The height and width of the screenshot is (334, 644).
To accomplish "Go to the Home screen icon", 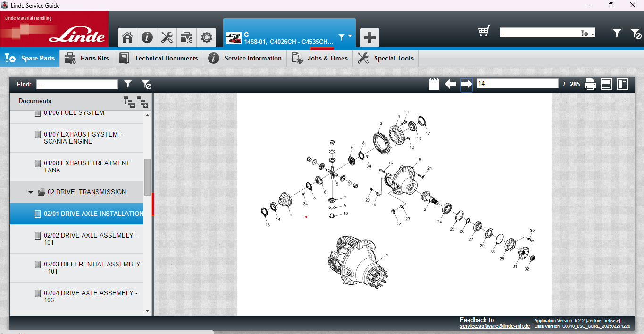I will click(x=127, y=38).
